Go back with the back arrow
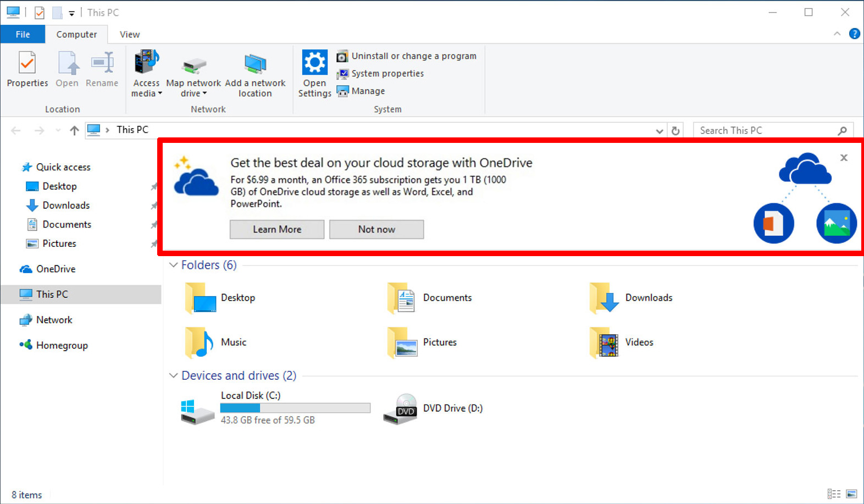 tap(16, 130)
